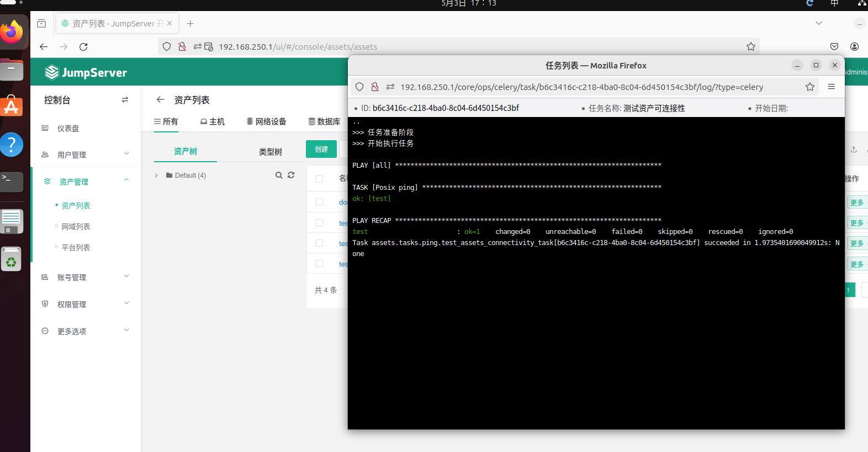
Task: Open Terminal from the Ubuntu dock
Action: coord(12,181)
